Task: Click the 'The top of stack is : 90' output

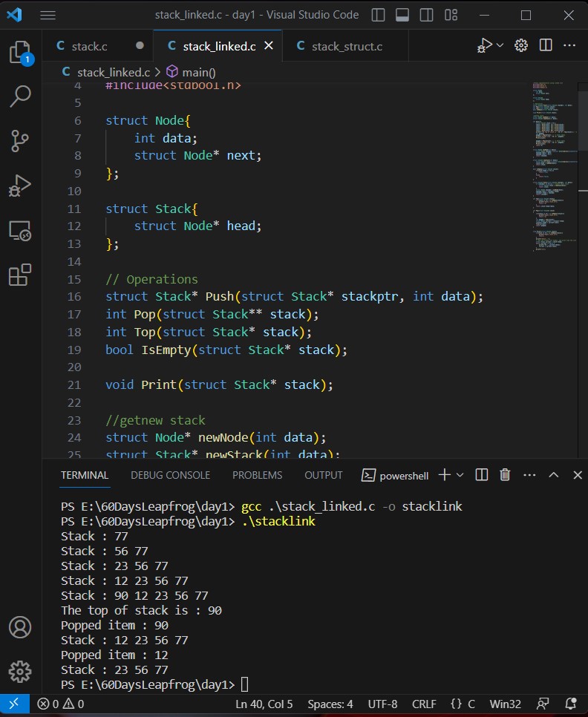Action: [x=141, y=610]
